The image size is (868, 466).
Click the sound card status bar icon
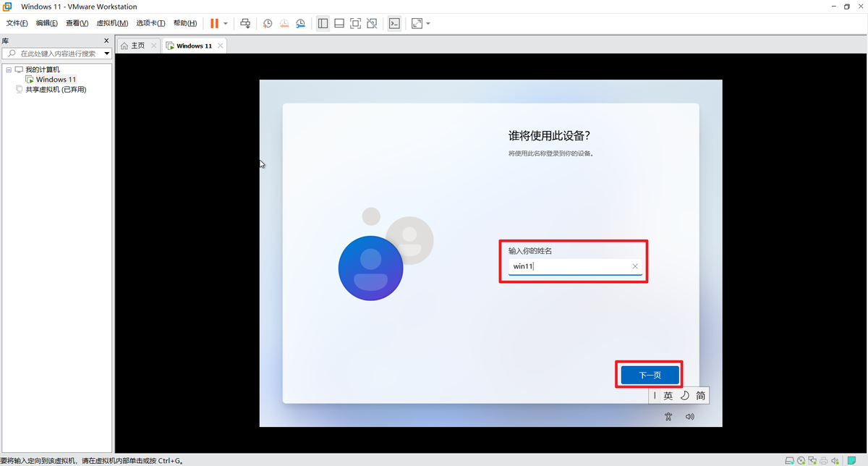835,460
